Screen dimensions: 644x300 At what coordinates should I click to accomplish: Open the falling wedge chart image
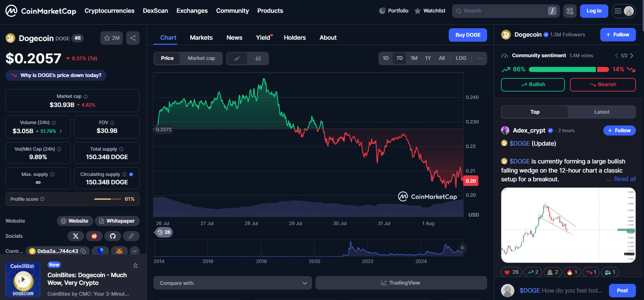pyautogui.click(x=568, y=225)
